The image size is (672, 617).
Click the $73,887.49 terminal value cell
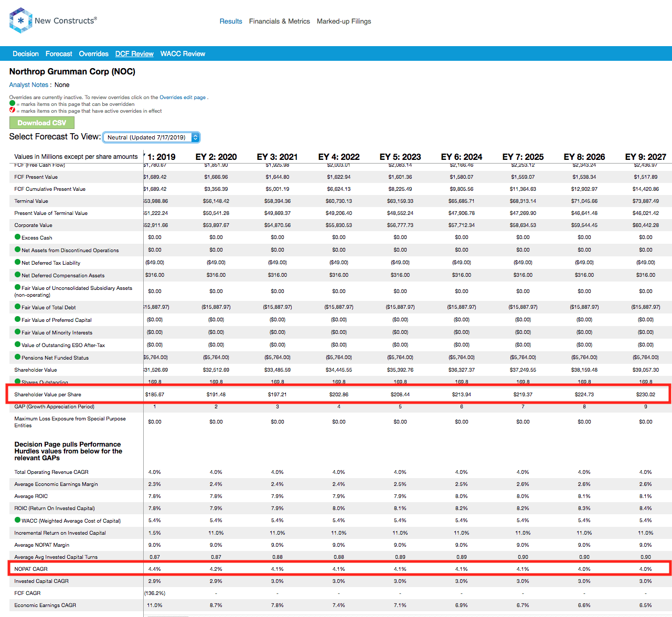(646, 201)
